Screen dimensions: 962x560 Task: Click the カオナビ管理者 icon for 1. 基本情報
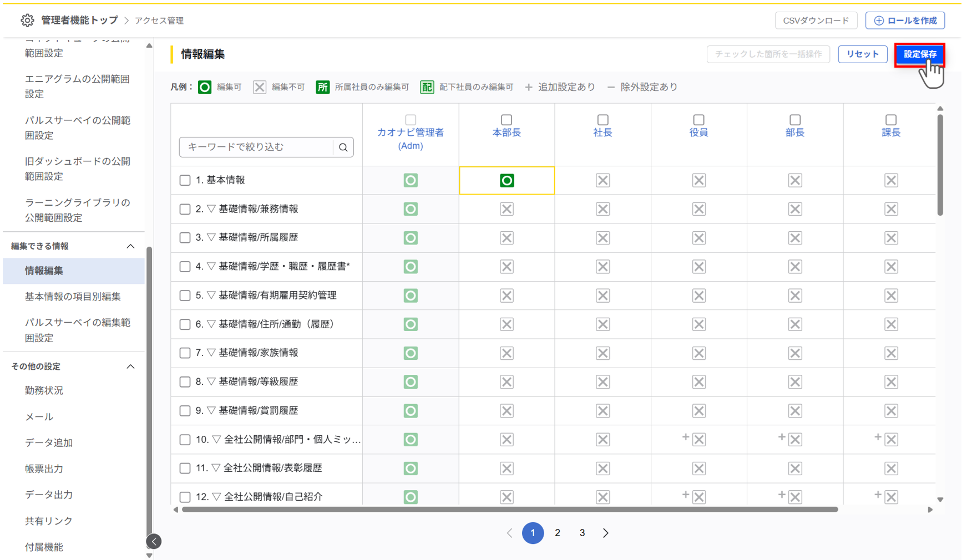(411, 180)
